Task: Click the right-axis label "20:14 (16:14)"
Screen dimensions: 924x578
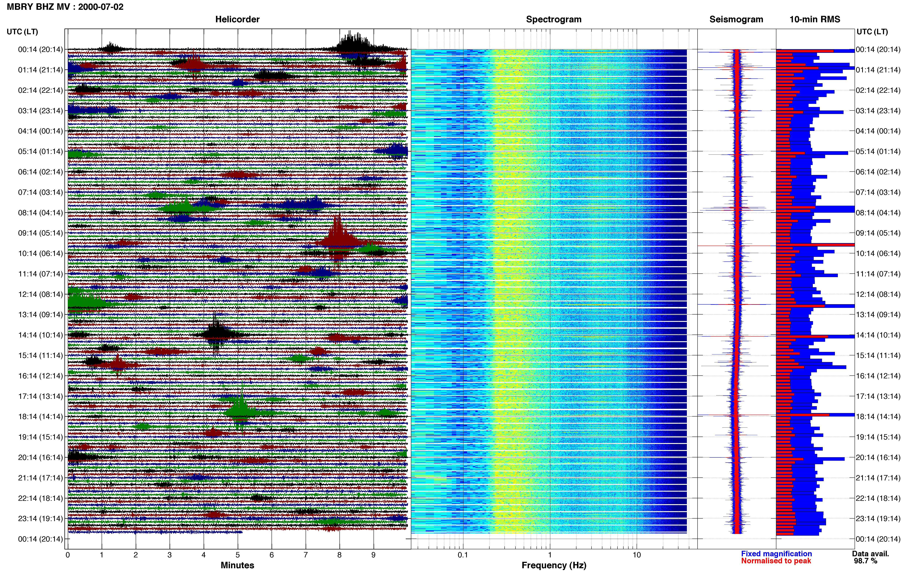Action: pos(878,457)
